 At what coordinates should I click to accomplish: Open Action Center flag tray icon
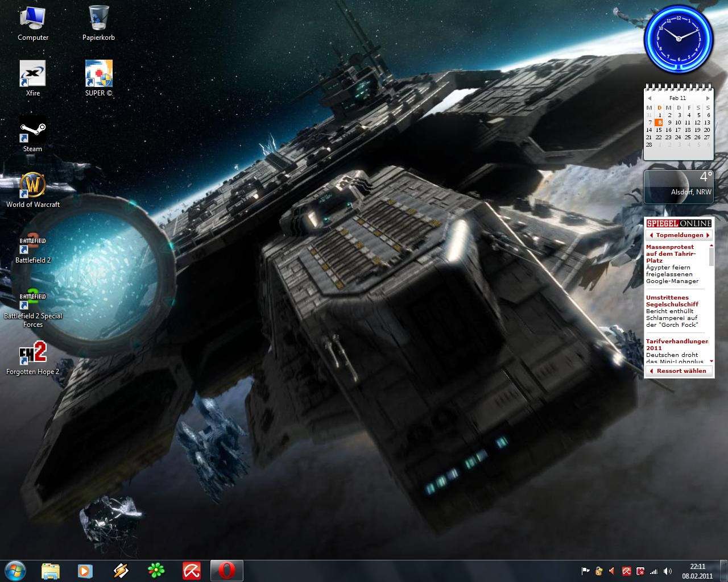tap(585, 571)
